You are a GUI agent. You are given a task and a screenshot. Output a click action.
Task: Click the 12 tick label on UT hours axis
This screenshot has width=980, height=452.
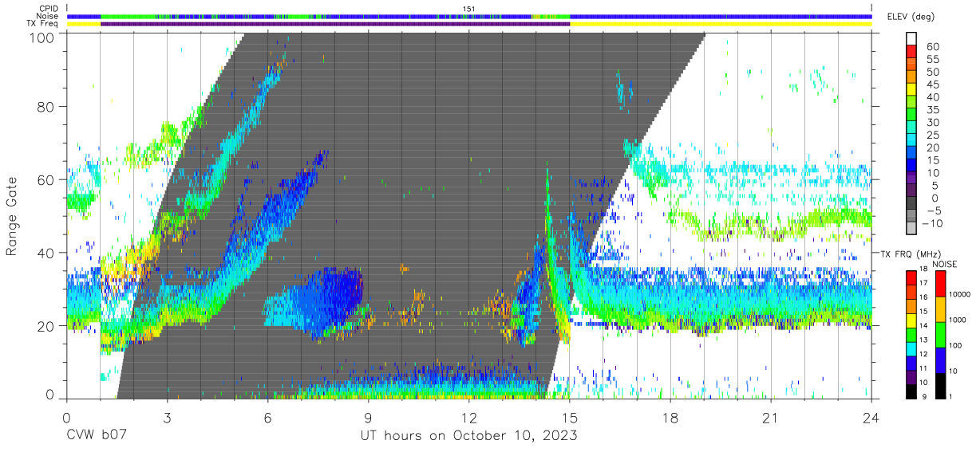[469, 418]
